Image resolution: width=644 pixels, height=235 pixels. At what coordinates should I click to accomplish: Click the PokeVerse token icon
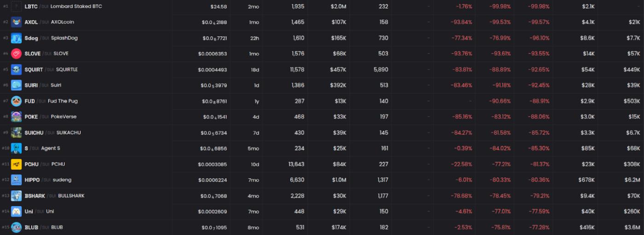coord(16,117)
